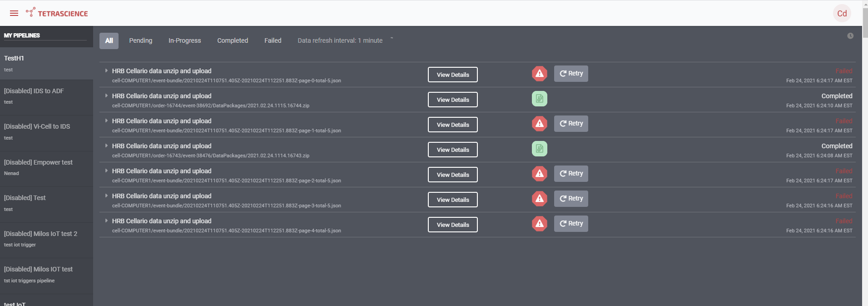Select the [Disabled] Vi-Cell to IDS pipeline
The image size is (868, 306).
tap(46, 133)
